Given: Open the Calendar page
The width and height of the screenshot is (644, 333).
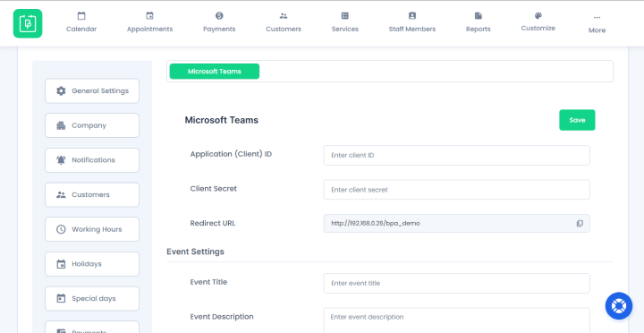Looking at the screenshot, I should (81, 22).
